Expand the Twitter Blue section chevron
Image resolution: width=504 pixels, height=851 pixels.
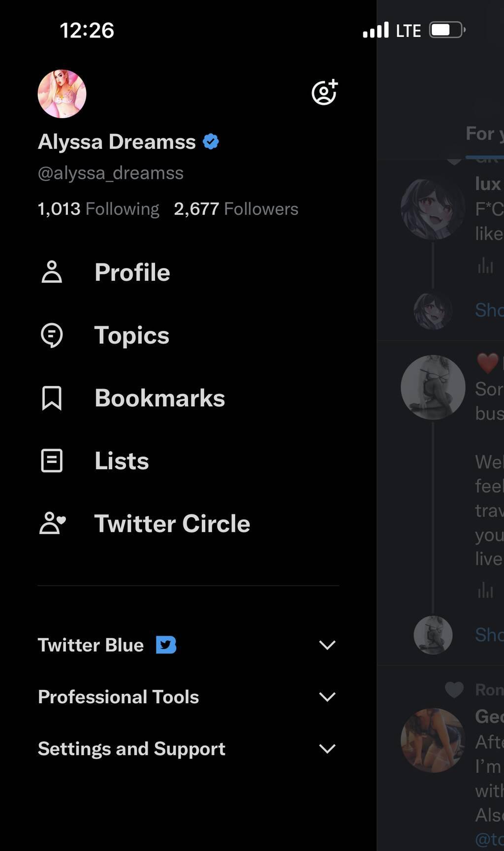point(327,645)
